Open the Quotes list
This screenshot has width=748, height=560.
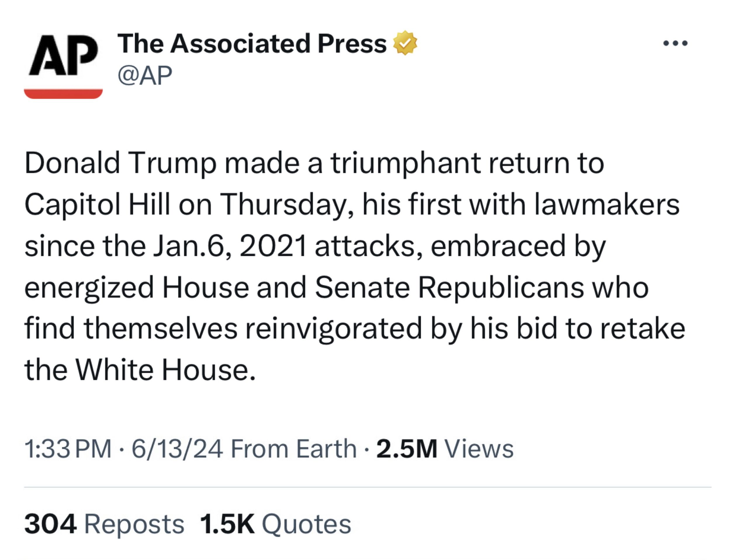pyautogui.click(x=307, y=524)
